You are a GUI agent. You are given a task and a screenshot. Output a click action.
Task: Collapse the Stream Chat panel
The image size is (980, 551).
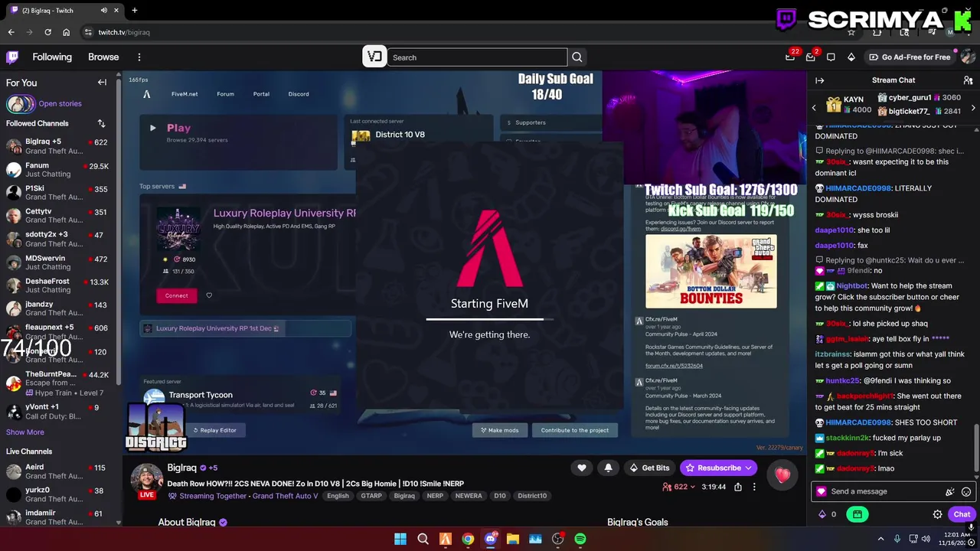click(x=819, y=80)
